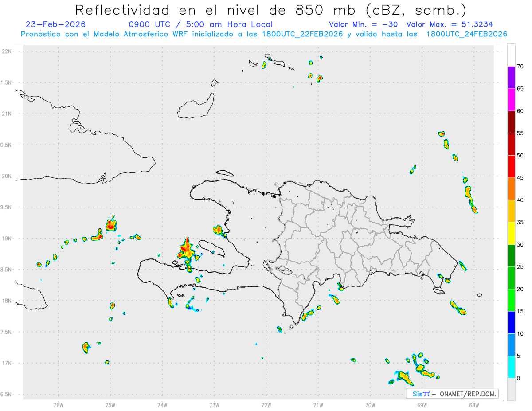Click the colorbar label '65'
532x411 pixels.
click(x=520, y=89)
